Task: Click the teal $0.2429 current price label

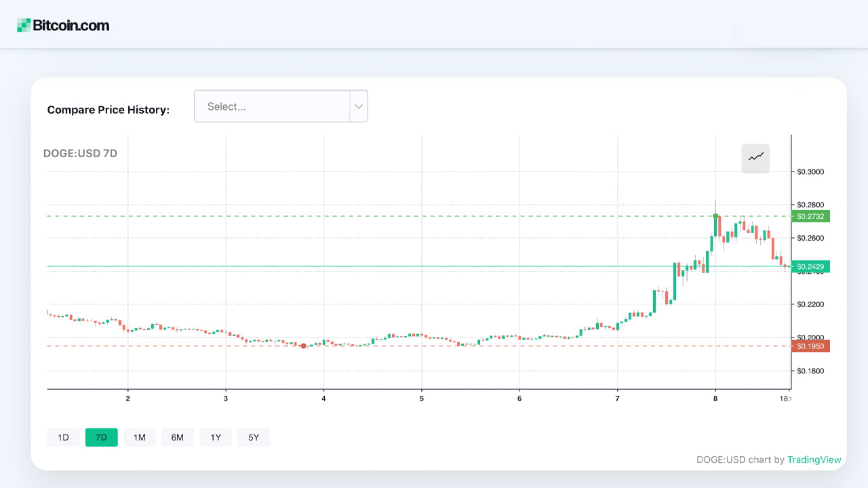Action: pos(810,266)
